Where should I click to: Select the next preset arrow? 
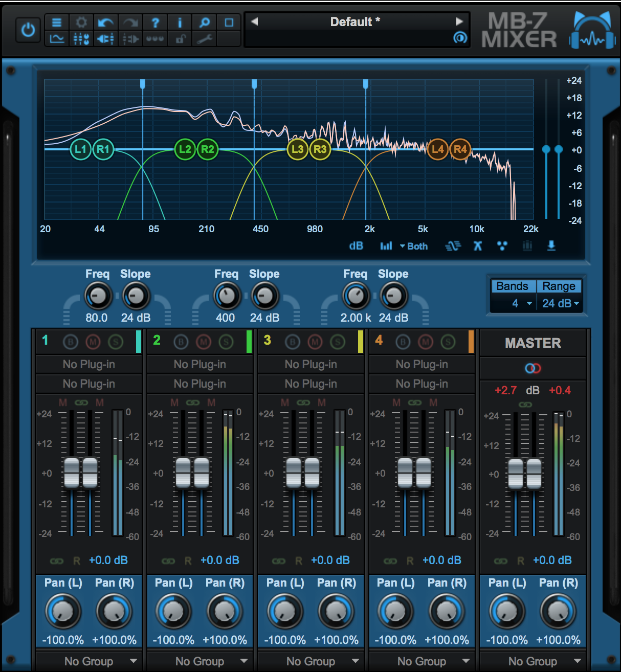tap(459, 21)
